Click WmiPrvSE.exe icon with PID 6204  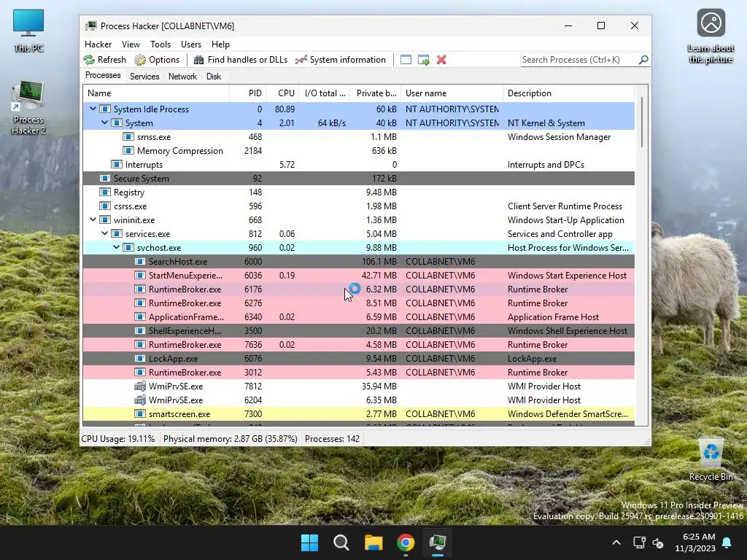140,400
